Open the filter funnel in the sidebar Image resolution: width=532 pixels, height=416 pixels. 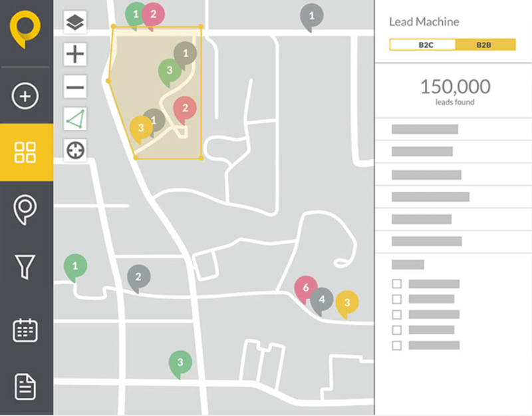[x=26, y=266]
